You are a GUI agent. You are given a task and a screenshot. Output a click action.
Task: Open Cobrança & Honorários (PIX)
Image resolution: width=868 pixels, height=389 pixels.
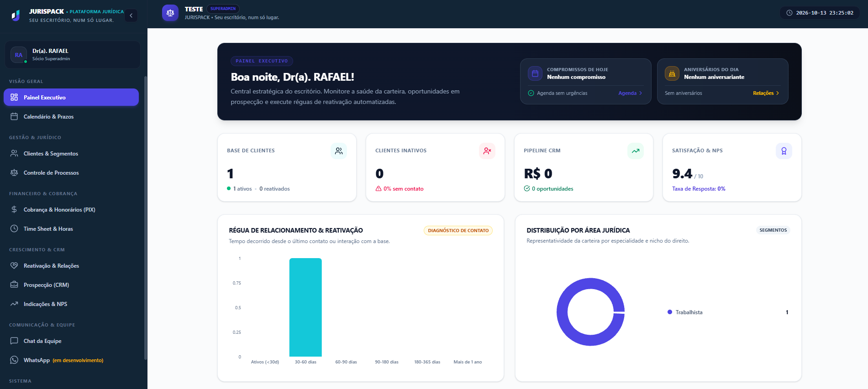[x=71, y=209]
